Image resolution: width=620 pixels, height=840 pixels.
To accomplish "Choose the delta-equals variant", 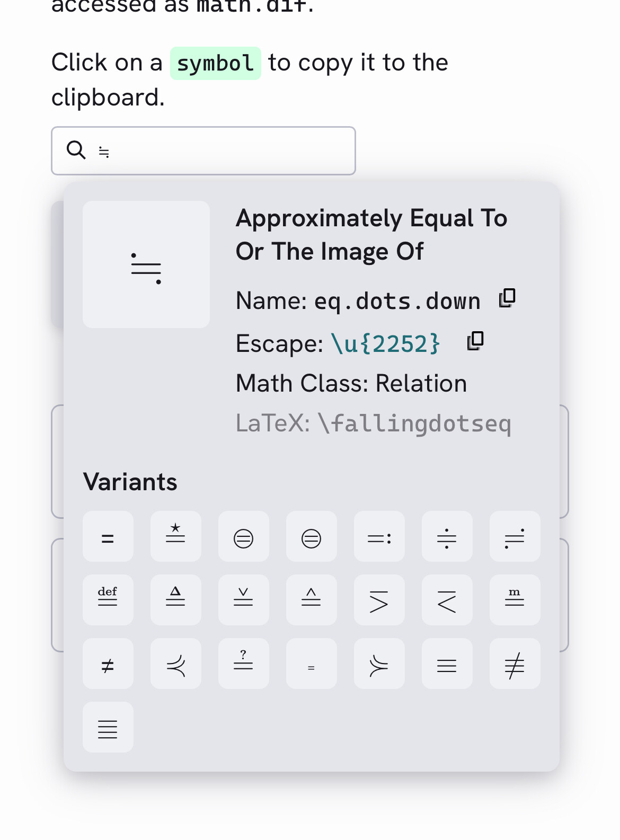I will (x=175, y=600).
